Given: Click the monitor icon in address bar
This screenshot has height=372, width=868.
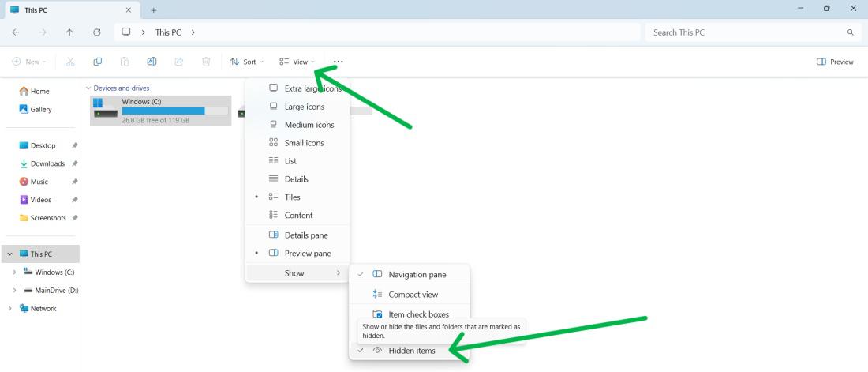Looking at the screenshot, I should pos(126,32).
